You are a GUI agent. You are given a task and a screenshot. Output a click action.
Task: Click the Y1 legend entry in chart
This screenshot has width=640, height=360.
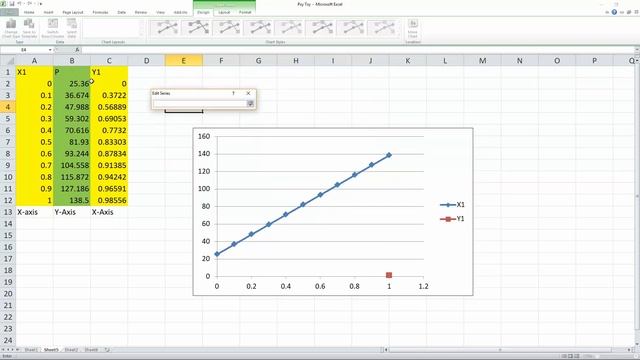pos(452,219)
